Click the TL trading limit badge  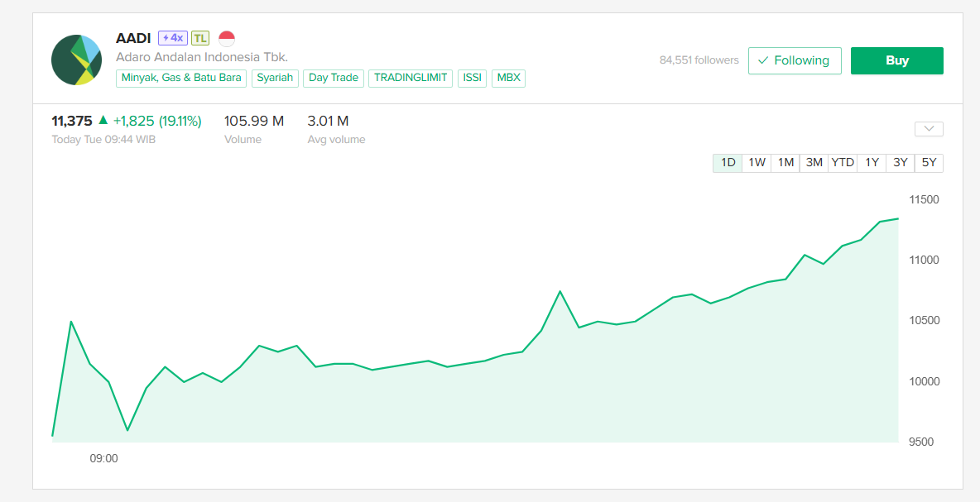[200, 38]
